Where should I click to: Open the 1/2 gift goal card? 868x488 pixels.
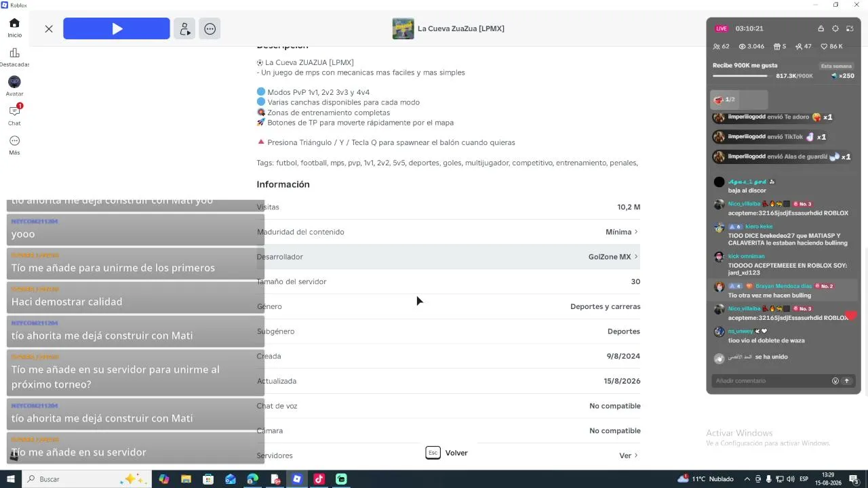point(739,100)
